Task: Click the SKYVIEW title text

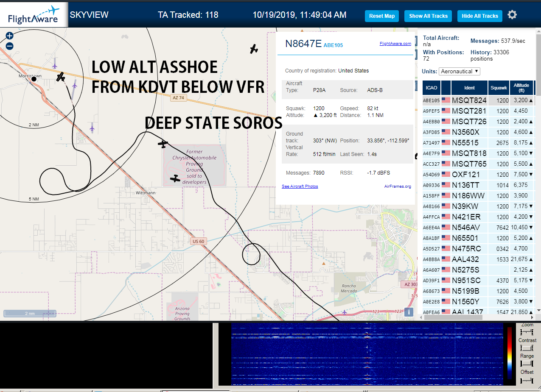Action: tap(89, 15)
